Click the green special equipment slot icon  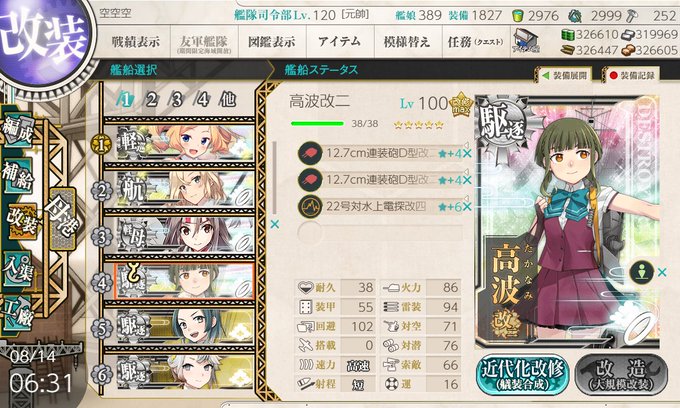tap(641, 272)
